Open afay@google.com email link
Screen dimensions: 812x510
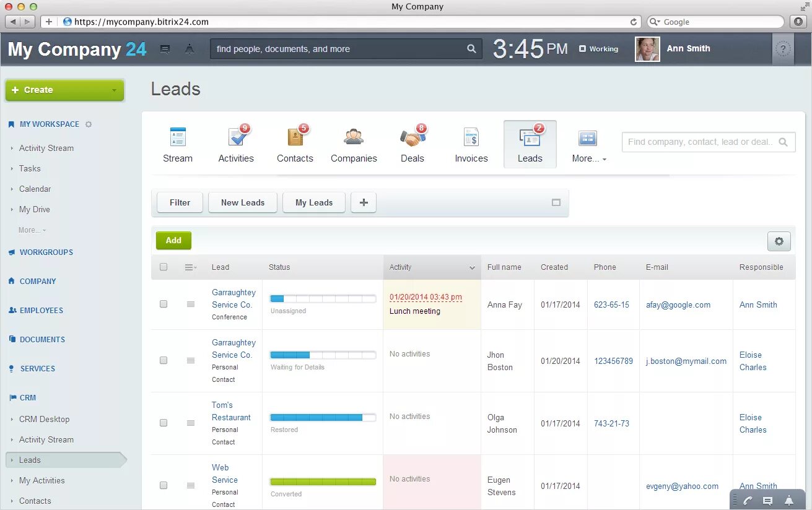[x=678, y=305]
